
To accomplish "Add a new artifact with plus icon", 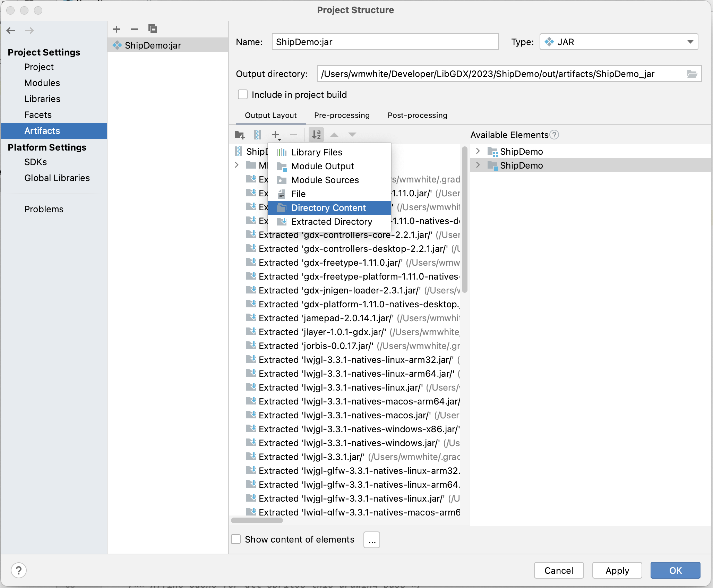I will point(117,29).
